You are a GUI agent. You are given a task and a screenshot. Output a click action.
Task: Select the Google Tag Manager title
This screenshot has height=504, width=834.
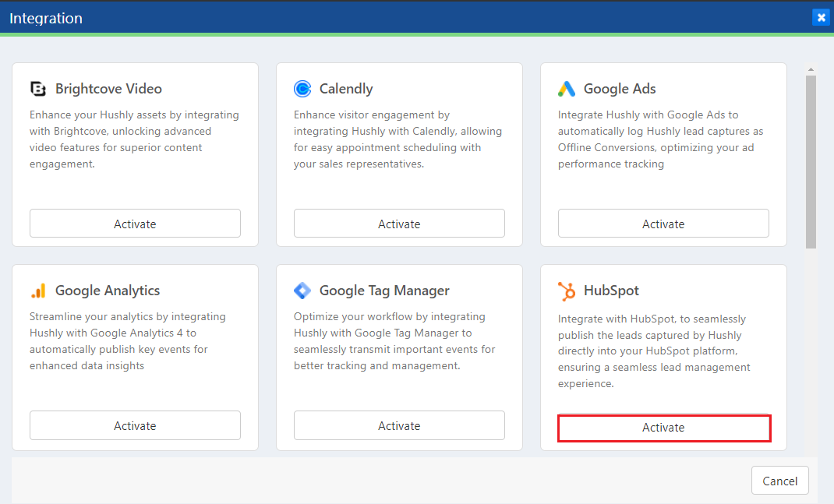[x=384, y=291]
